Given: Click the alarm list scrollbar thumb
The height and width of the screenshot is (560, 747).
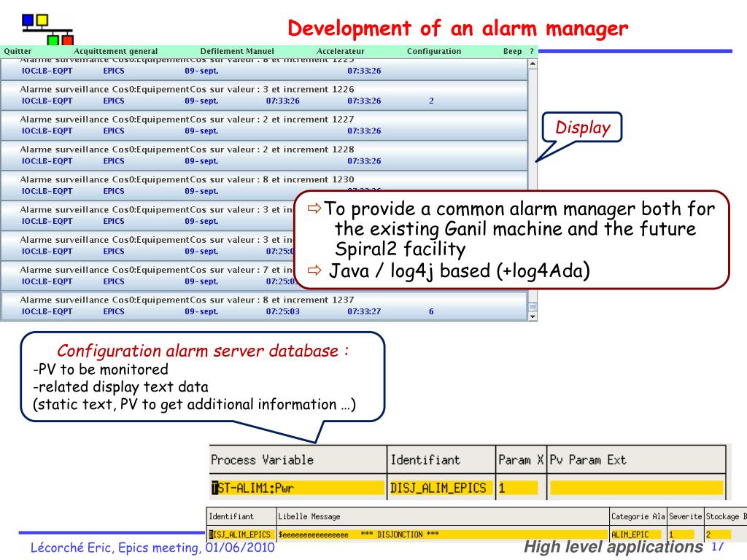Looking at the screenshot, I should pos(533,307).
